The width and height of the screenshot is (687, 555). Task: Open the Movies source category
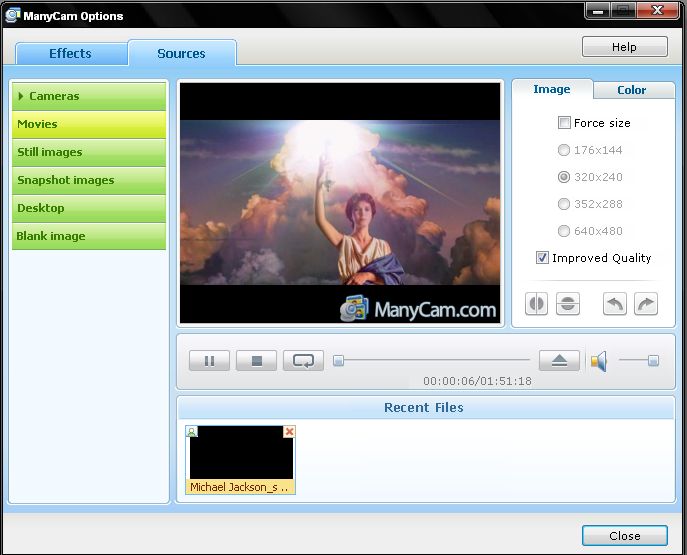pyautogui.click(x=89, y=124)
